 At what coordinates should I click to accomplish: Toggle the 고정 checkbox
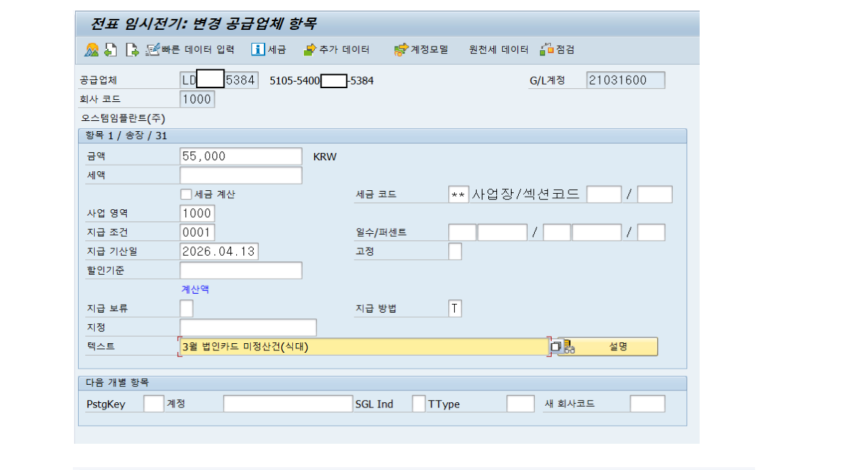pos(454,251)
